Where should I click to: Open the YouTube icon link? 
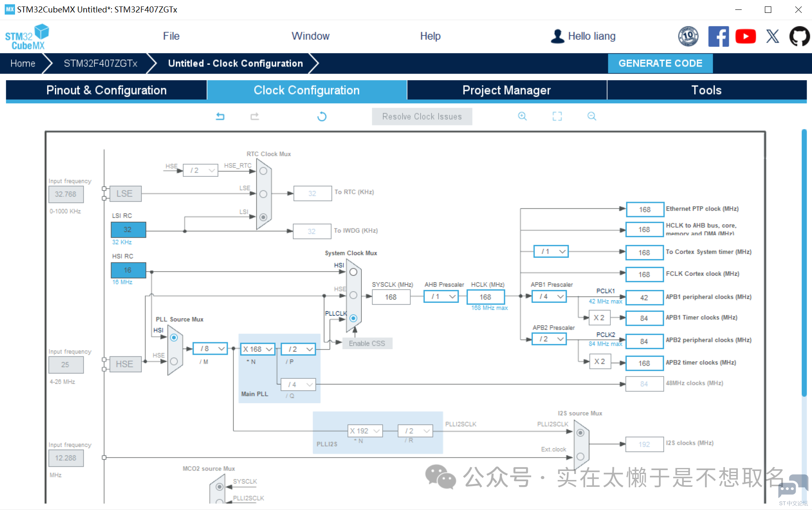point(746,36)
